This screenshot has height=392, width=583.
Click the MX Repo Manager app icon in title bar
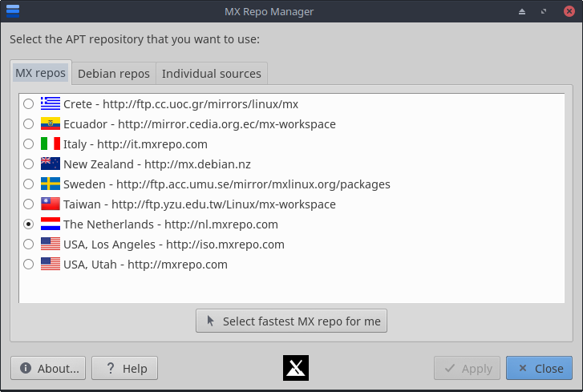tap(13, 10)
